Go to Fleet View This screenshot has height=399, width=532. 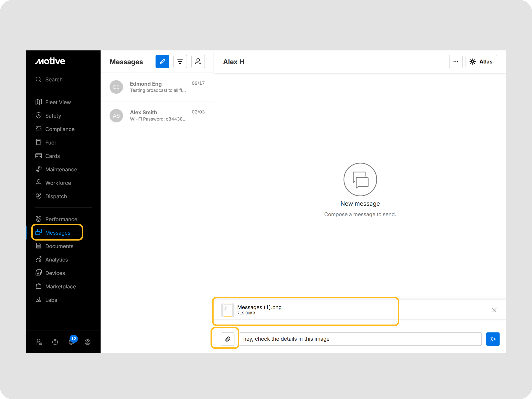53,102
